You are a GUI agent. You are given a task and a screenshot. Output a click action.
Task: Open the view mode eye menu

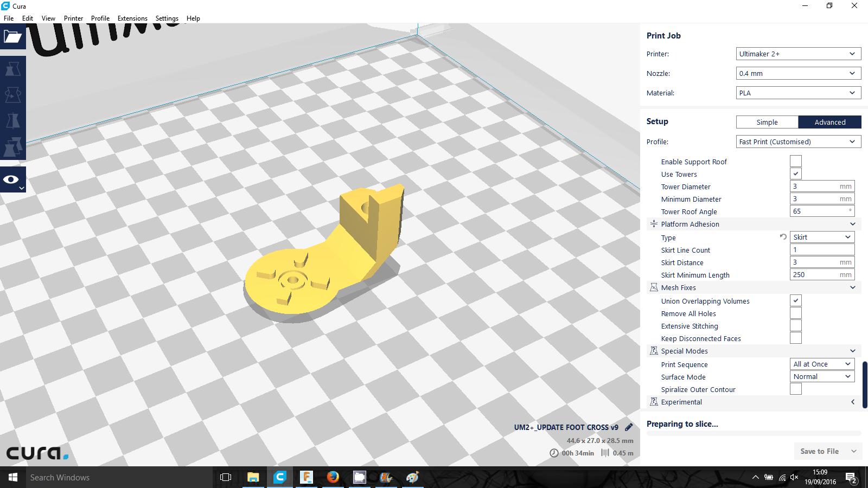coord(12,180)
